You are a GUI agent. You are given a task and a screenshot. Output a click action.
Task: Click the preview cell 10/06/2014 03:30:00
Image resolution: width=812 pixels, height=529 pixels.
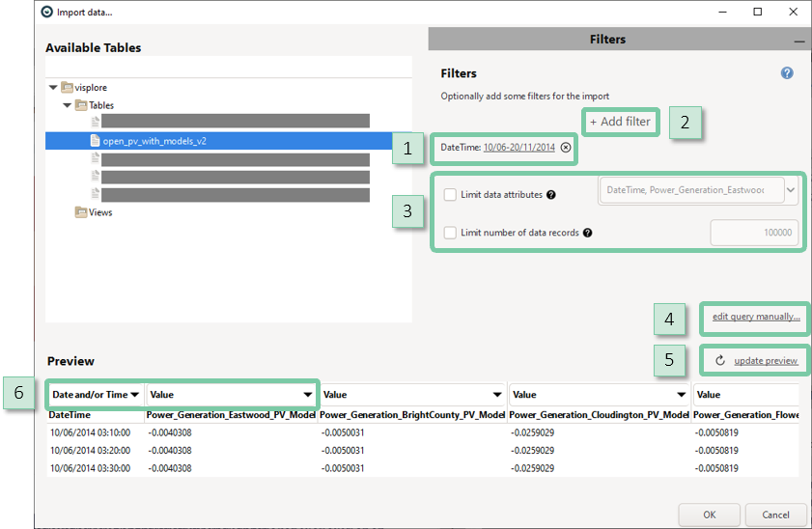[90, 468]
